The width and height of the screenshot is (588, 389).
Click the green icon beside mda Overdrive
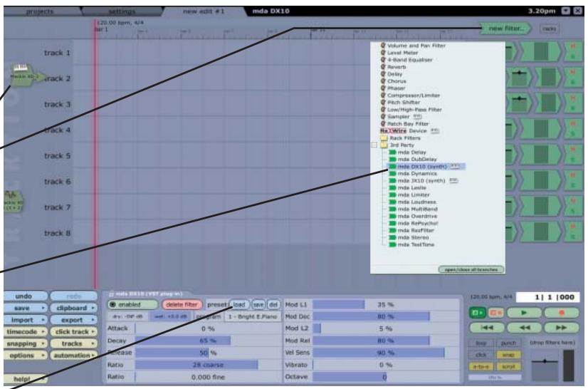point(392,217)
